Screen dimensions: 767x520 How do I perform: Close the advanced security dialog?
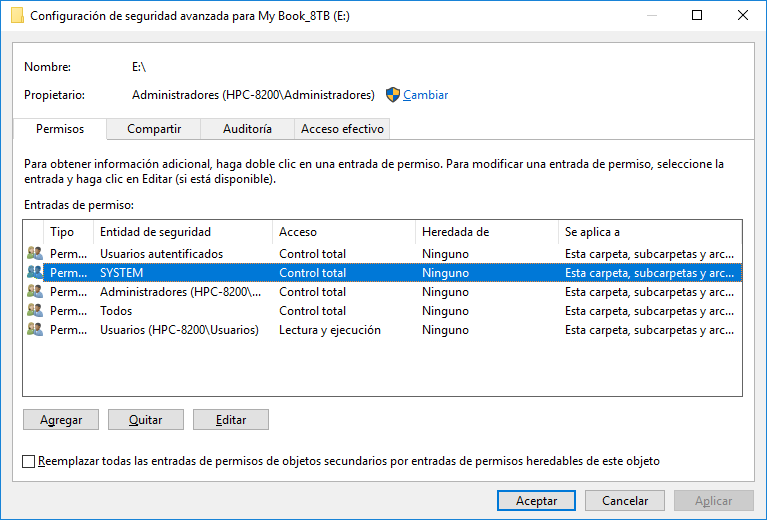click(743, 15)
